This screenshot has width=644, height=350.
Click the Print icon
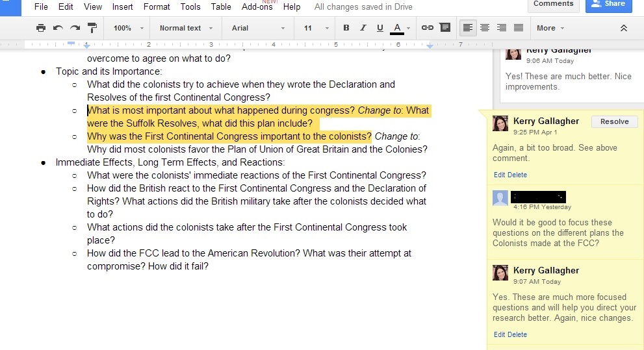tap(41, 28)
